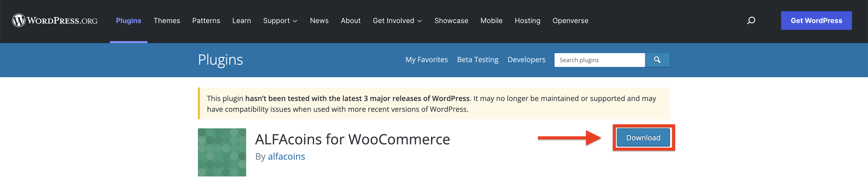The image size is (868, 194).
Task: Go to Themes in top navigation
Action: [x=167, y=21]
